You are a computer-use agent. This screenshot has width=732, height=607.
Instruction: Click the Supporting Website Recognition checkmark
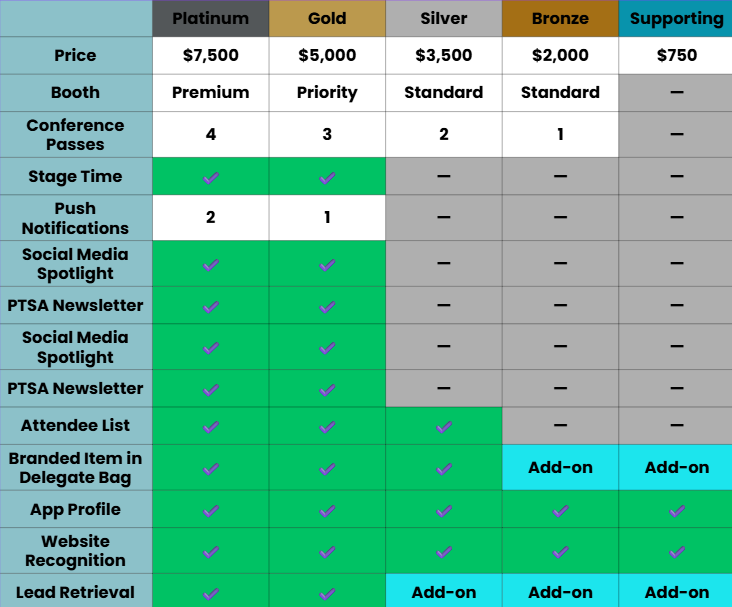[677, 552]
